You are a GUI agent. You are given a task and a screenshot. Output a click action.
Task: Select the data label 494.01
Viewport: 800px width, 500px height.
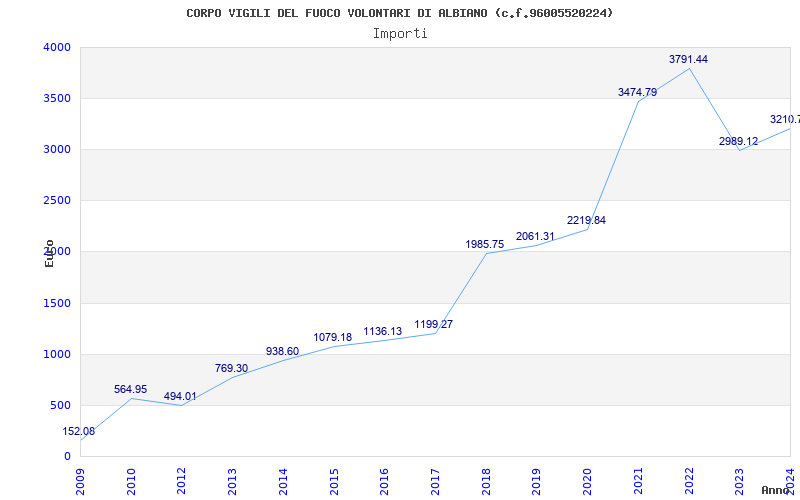point(180,396)
